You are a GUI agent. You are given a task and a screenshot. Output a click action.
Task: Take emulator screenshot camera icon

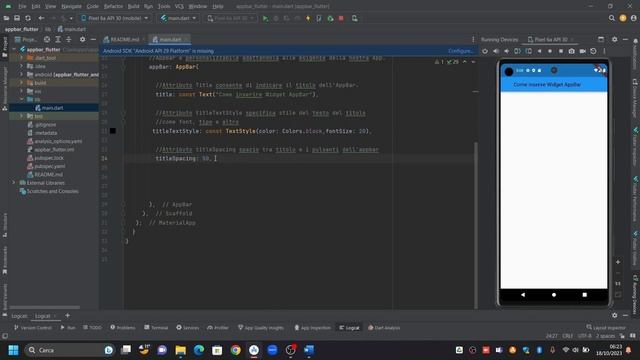pyautogui.click(x=571, y=51)
